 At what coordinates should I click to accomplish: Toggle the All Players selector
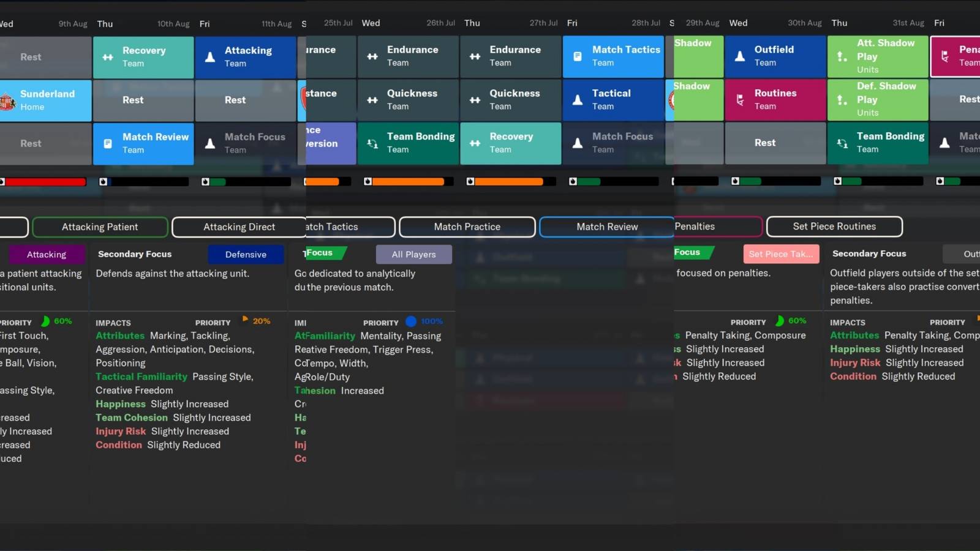(413, 254)
